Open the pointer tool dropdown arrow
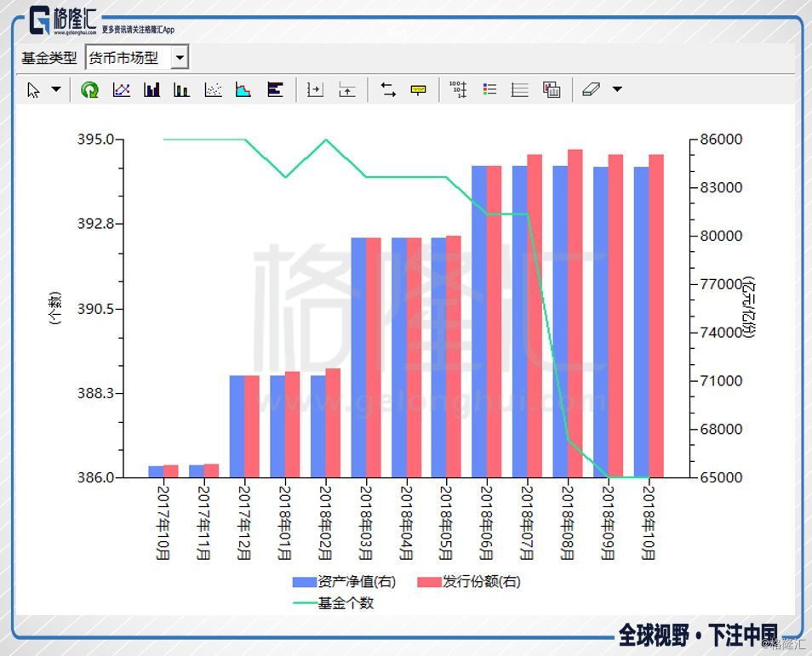Viewport: 812px width, 656px height. pos(56,89)
